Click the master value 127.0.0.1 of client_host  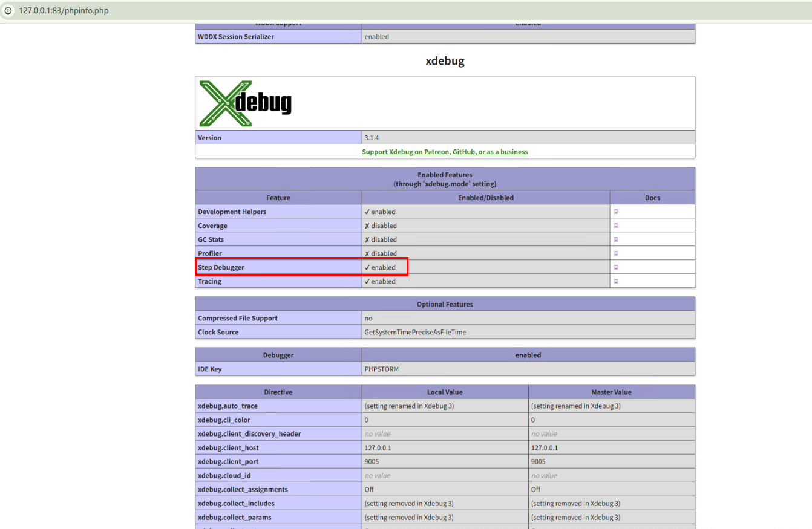pyautogui.click(x=545, y=447)
